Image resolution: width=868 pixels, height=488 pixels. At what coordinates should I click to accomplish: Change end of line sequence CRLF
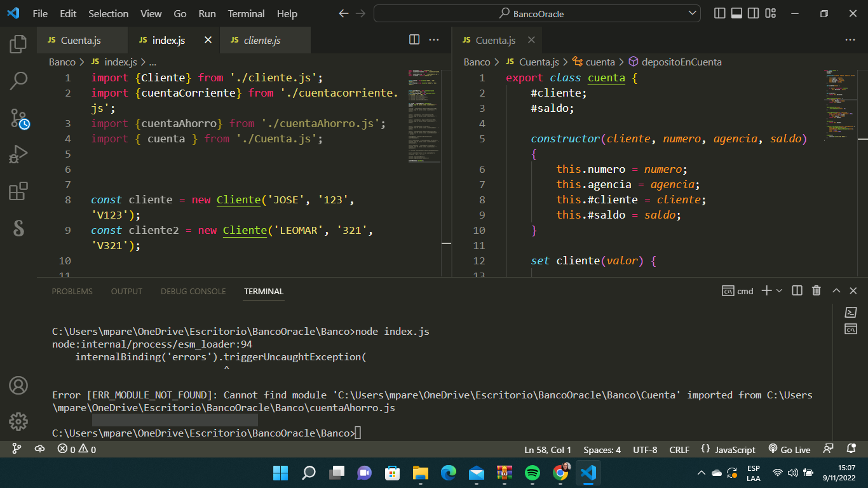coord(679,450)
